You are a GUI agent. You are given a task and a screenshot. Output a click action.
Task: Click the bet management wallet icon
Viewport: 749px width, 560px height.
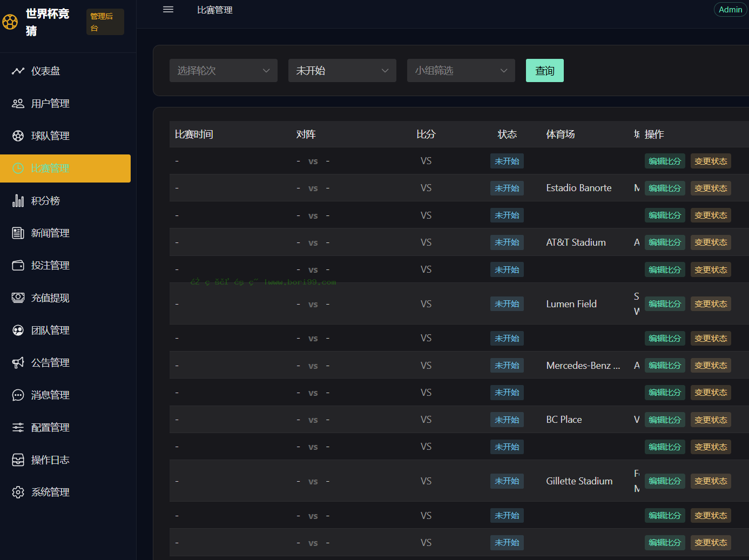[18, 265]
